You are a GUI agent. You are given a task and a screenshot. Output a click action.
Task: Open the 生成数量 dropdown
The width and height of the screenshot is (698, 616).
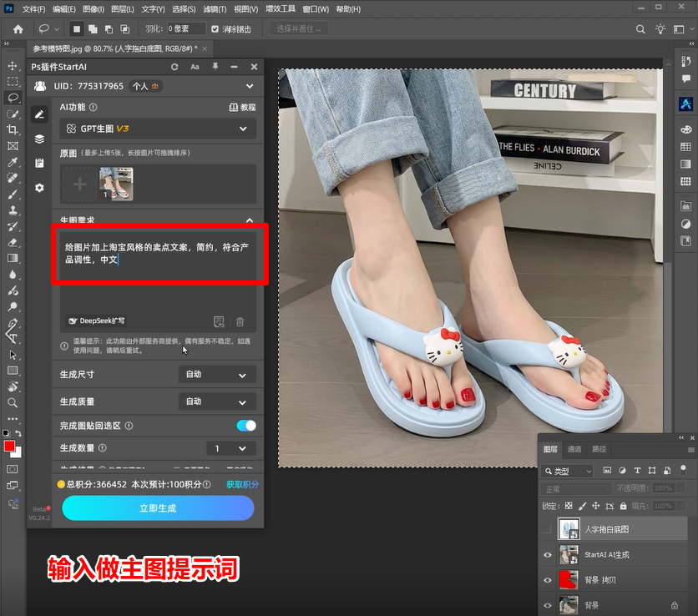pyautogui.click(x=231, y=448)
